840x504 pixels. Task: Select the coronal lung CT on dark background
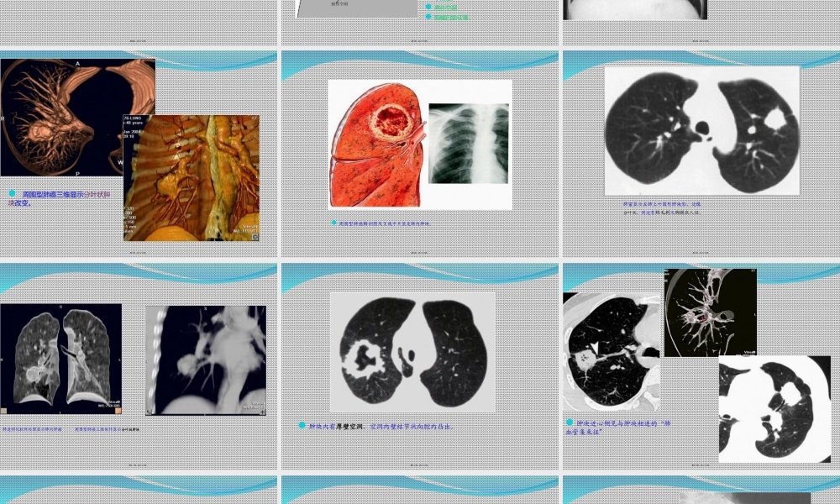[60, 359]
